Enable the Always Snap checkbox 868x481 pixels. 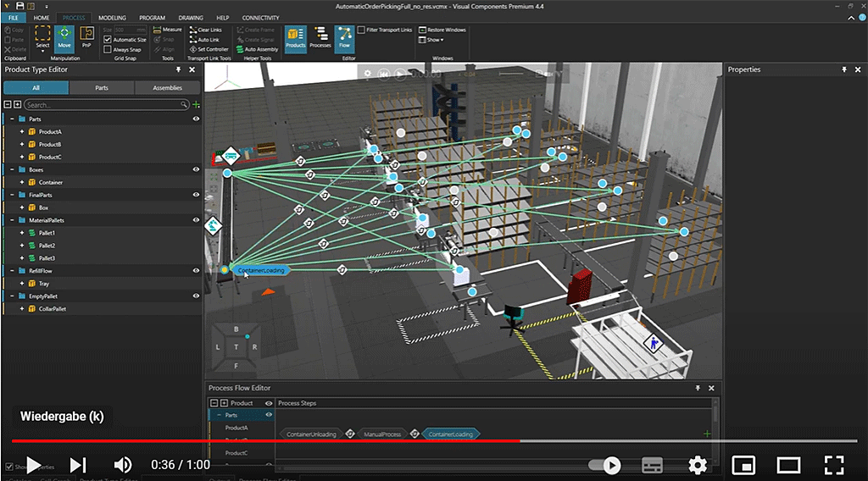coord(108,49)
